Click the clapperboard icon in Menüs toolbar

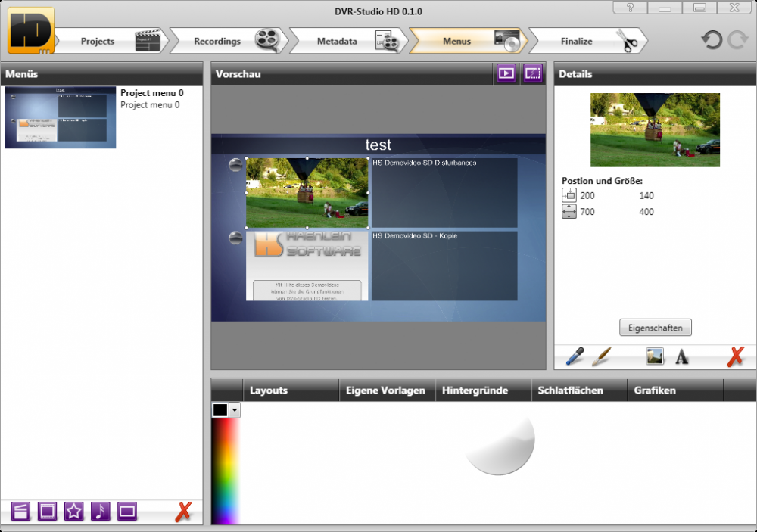(x=21, y=512)
